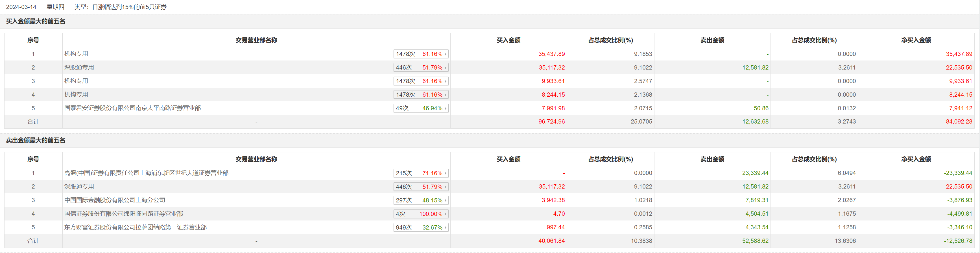Click 净买入金额 column header in the 卖出 table
This screenshot has width=980, height=253.
click(x=916, y=159)
